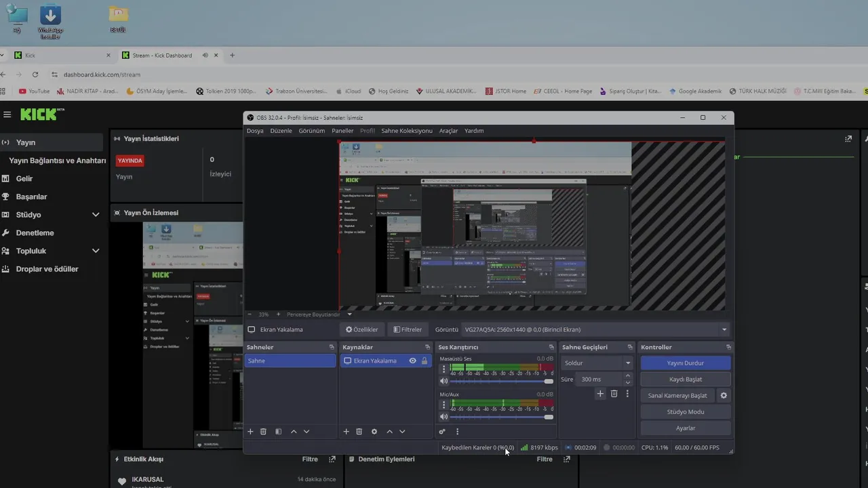Pop out the Denetim Eylemleri panel

(566, 459)
